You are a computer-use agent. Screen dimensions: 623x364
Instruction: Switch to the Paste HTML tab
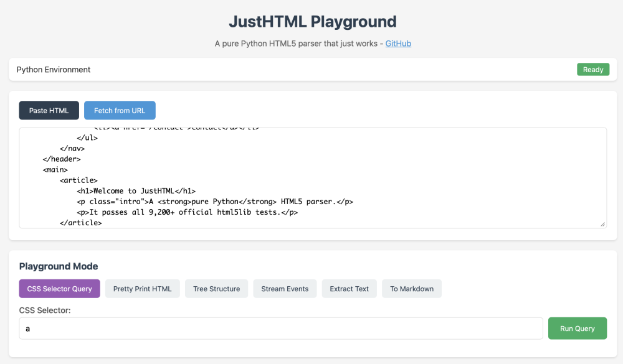tap(49, 110)
